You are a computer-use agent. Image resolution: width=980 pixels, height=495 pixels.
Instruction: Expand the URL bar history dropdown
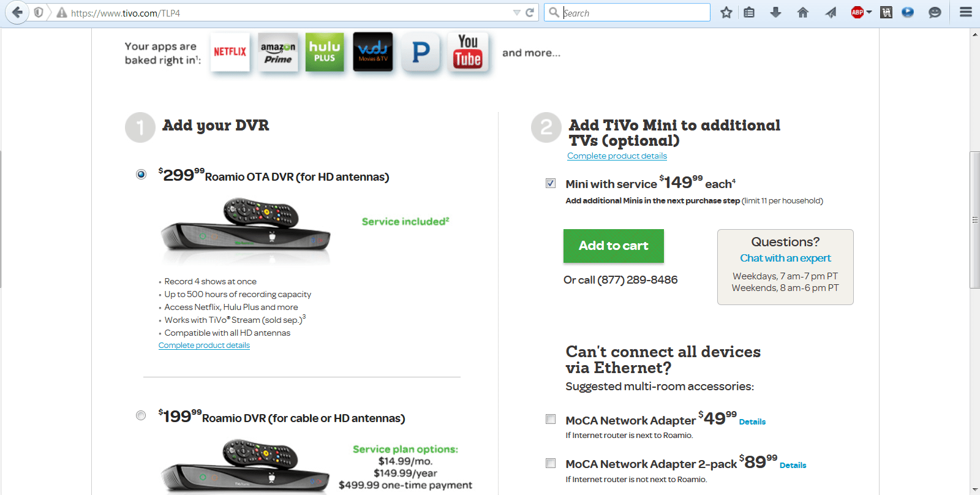(x=516, y=13)
